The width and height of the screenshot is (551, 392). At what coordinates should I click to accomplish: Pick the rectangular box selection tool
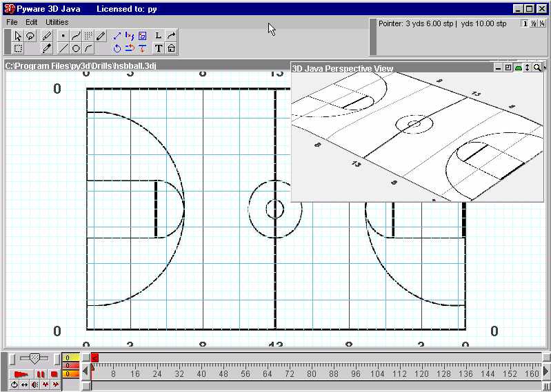(x=19, y=48)
